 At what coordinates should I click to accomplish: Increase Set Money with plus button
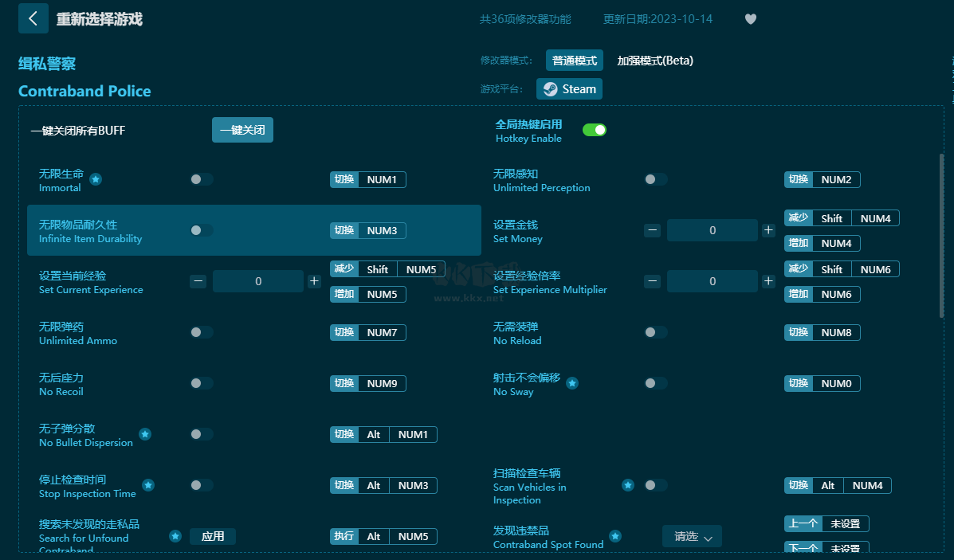point(768,230)
